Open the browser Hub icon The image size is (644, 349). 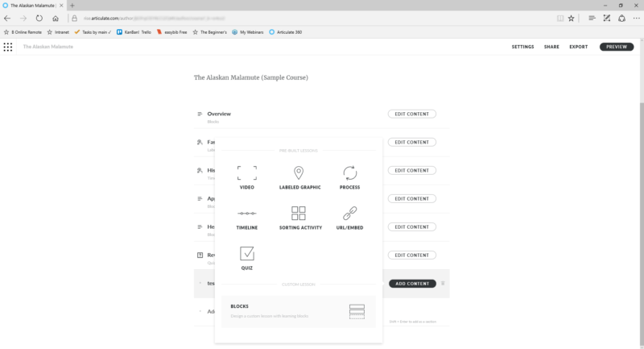(x=592, y=18)
